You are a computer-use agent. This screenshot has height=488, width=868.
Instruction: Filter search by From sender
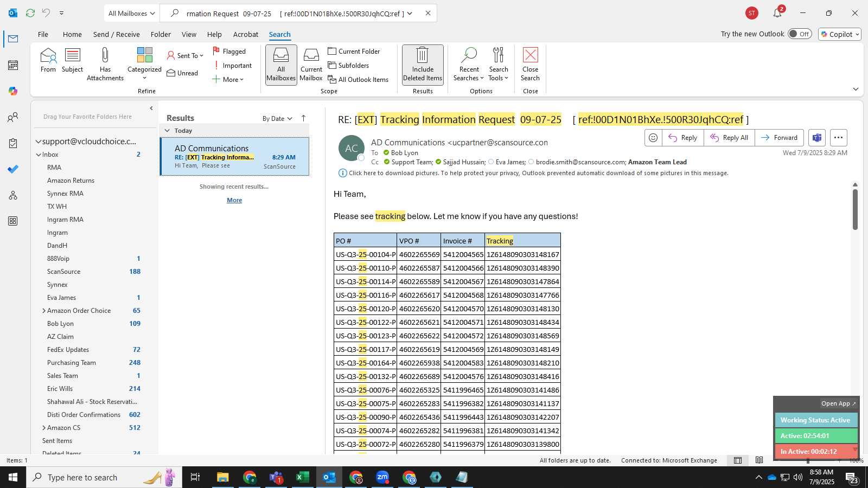[x=48, y=60]
